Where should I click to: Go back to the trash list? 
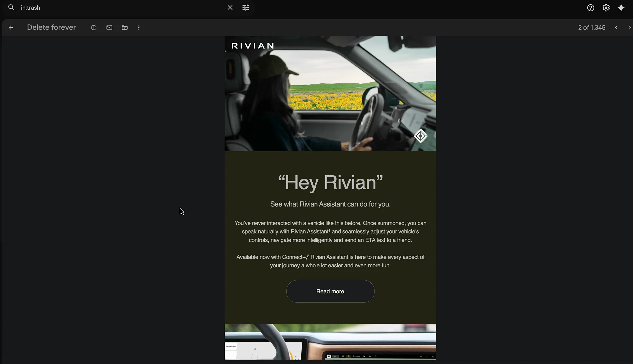[x=11, y=28]
